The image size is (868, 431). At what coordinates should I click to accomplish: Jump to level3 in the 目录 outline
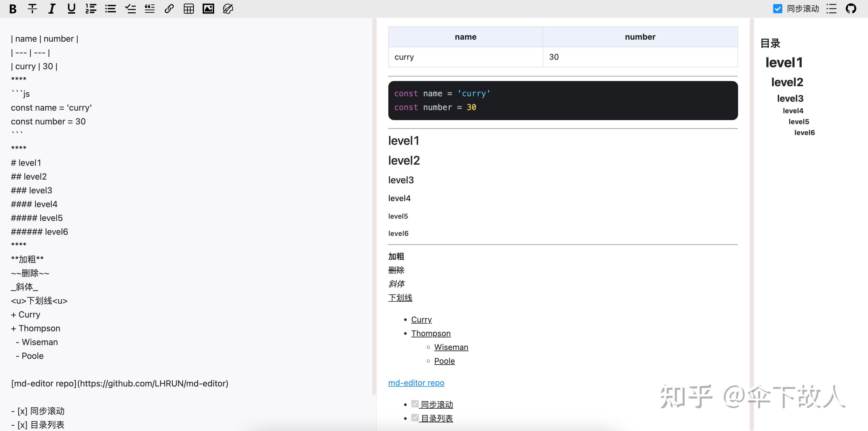[x=790, y=98]
